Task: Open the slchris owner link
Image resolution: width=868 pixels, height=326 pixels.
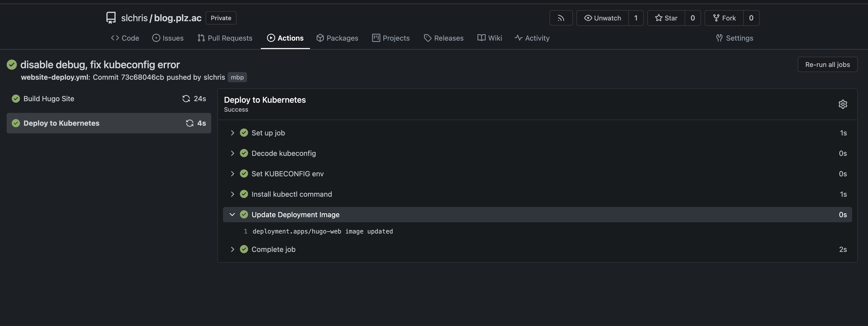Action: click(x=134, y=18)
